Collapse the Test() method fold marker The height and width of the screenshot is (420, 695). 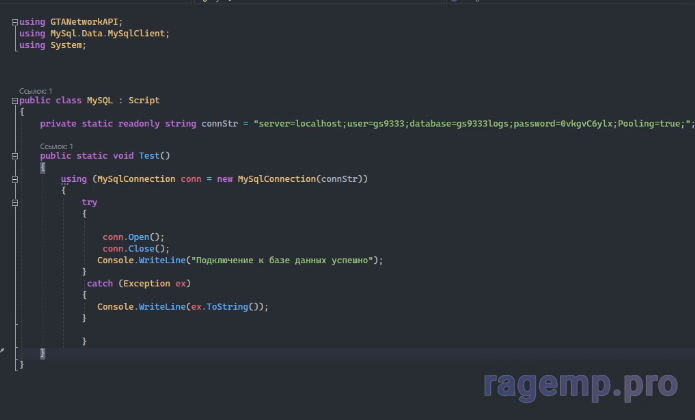tap(16, 156)
